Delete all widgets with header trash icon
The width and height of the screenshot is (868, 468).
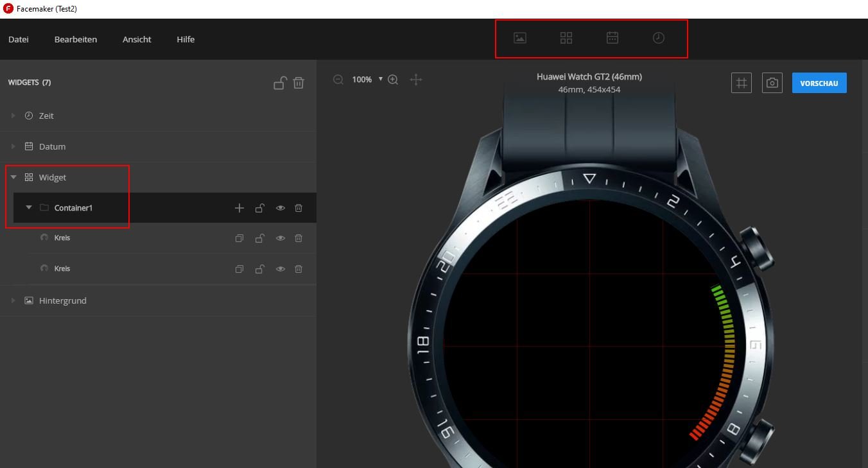tap(299, 83)
